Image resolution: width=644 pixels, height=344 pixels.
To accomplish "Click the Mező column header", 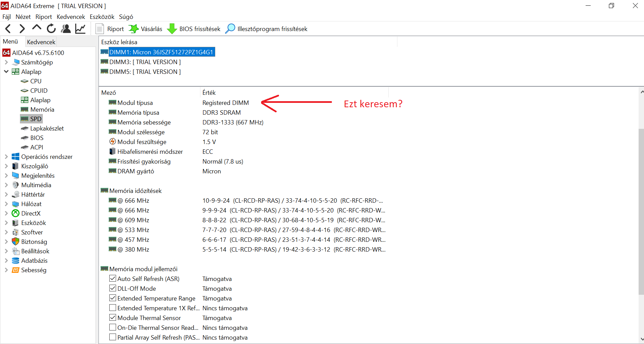I will tap(150, 92).
